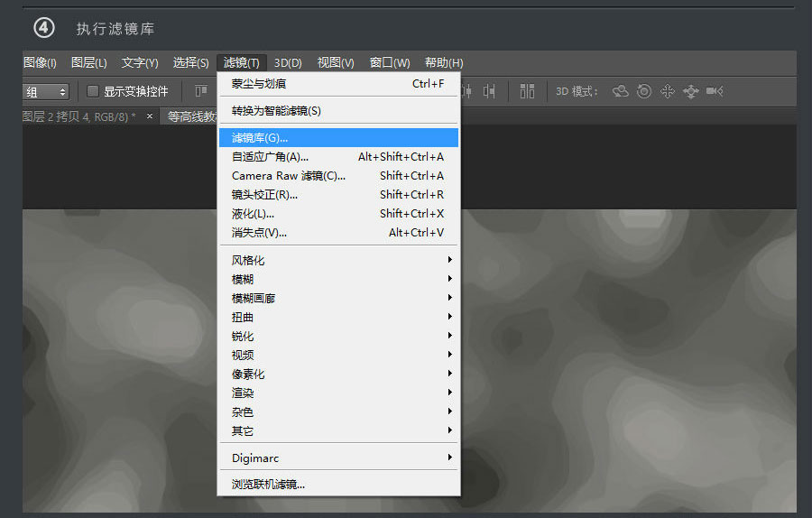Select the 3D Rotate Object mode icon

pos(621,92)
